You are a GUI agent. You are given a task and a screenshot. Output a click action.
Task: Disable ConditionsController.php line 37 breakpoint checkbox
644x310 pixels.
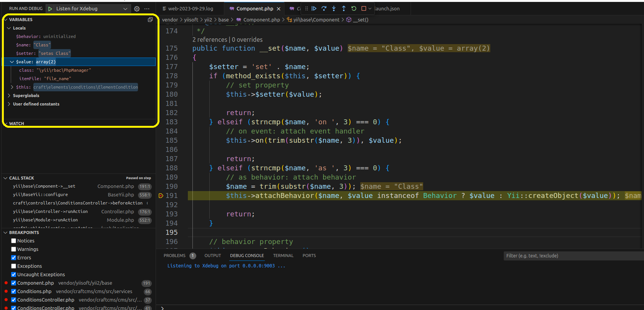[14, 300]
